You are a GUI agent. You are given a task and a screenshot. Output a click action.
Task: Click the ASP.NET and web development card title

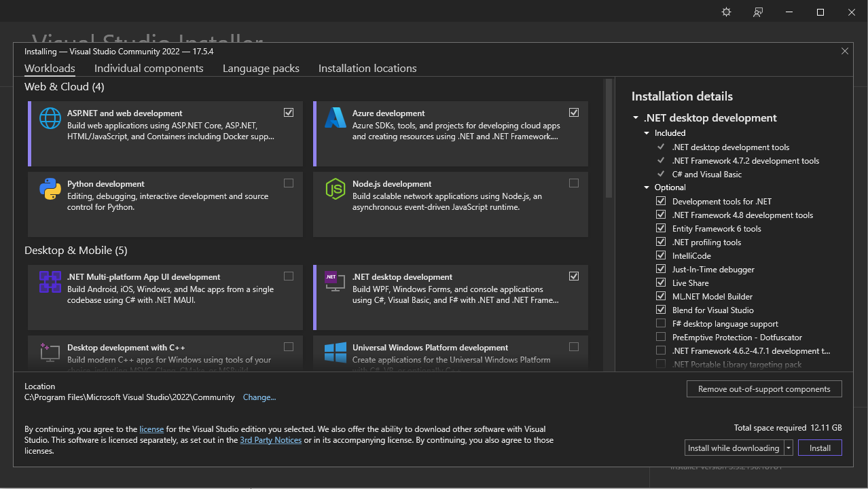124,113
